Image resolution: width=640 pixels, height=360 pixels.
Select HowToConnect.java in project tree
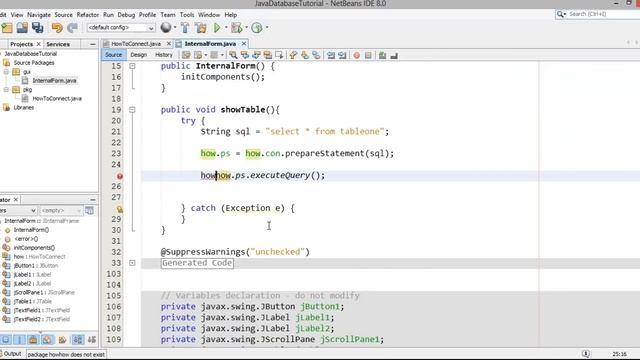click(57, 98)
